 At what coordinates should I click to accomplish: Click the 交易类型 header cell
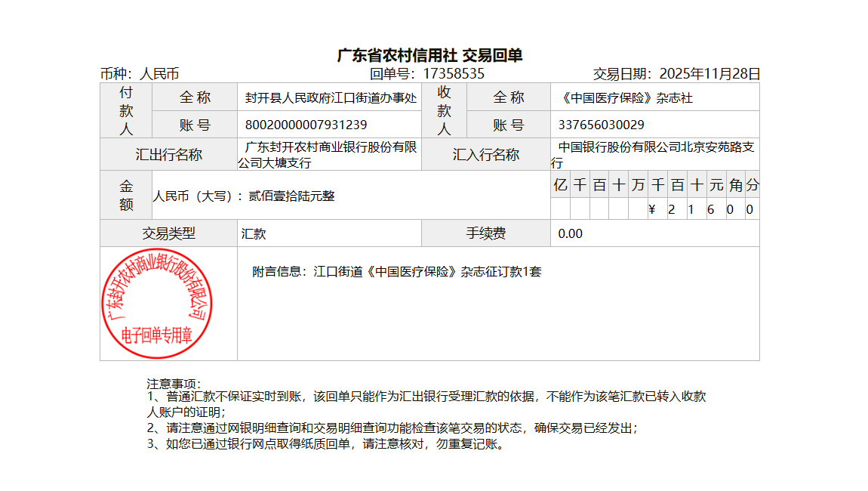point(168,233)
